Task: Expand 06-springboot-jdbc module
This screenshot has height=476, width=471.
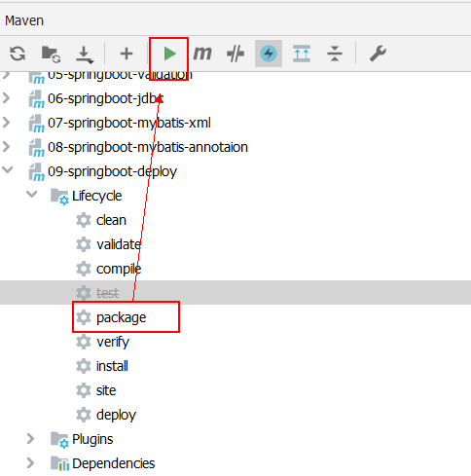Action: tap(6, 98)
